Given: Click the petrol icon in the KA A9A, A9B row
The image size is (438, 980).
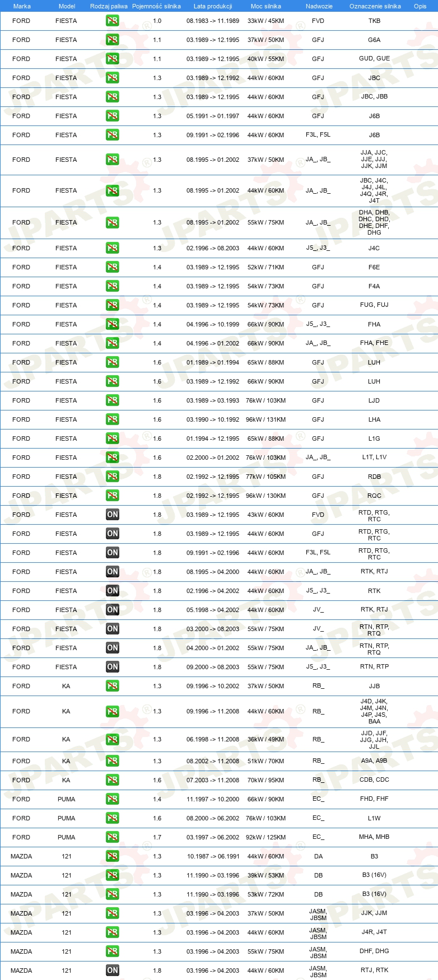Looking at the screenshot, I should [113, 761].
